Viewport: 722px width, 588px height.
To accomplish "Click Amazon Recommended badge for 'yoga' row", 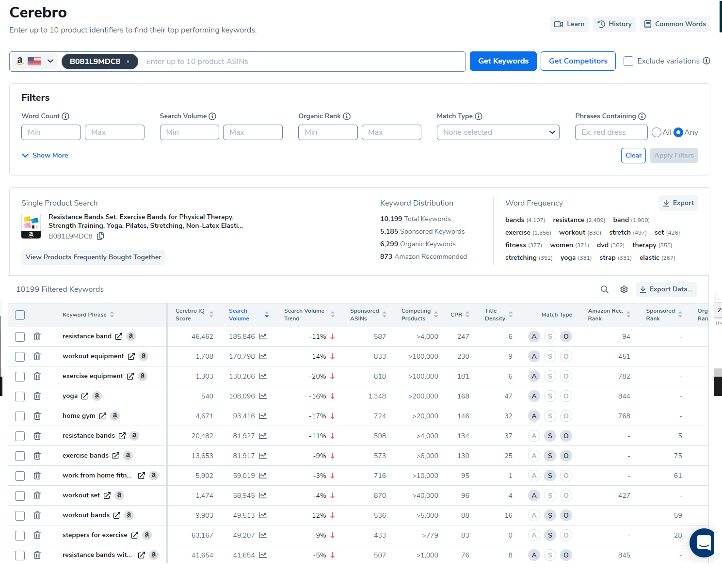I will pos(534,396).
